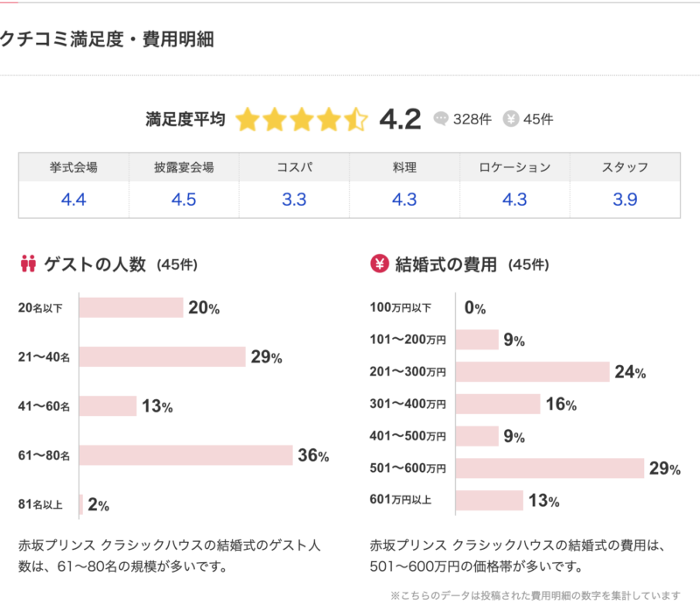Open the 45件 cost reports link
700x612 pixels.
coord(538,119)
